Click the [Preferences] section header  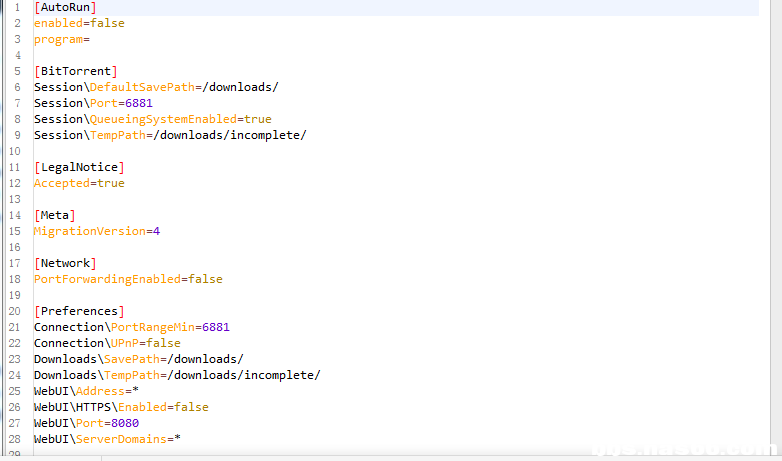(x=79, y=311)
